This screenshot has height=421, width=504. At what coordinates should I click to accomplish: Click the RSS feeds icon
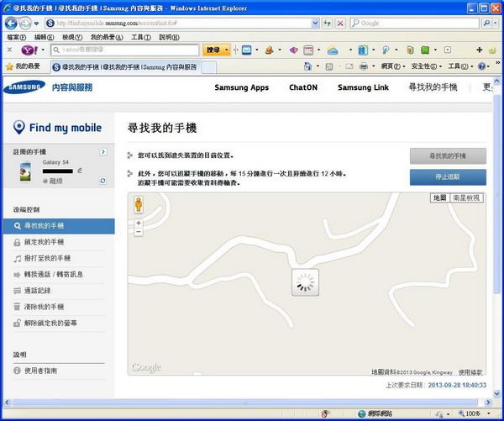coord(329,66)
